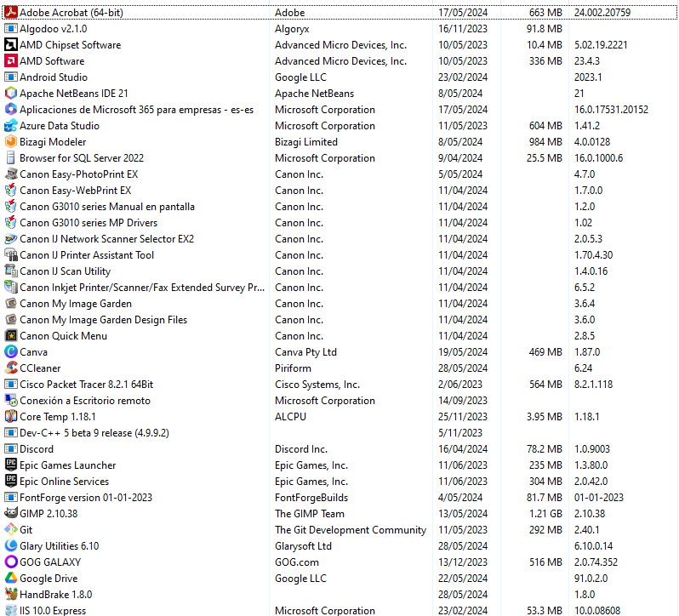Select the Android Studio entry name
Image resolution: width=679 pixels, height=616 pixels.
(54, 77)
